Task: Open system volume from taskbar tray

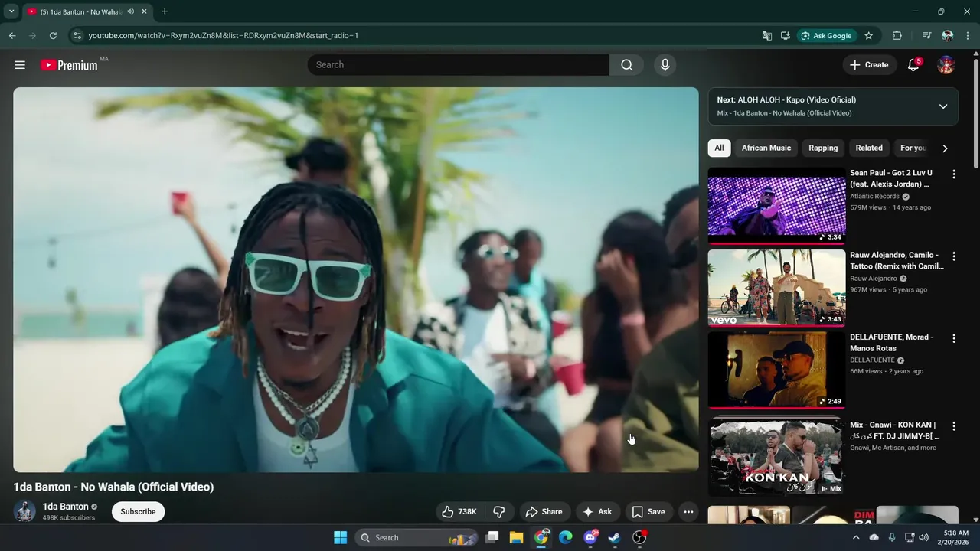Action: tap(923, 537)
